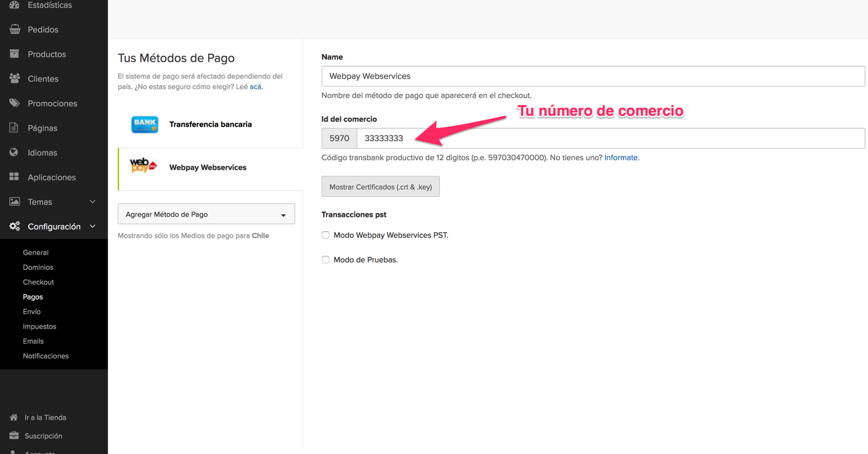
Task: Select Transferencia bancaria payment method
Action: pos(210,124)
